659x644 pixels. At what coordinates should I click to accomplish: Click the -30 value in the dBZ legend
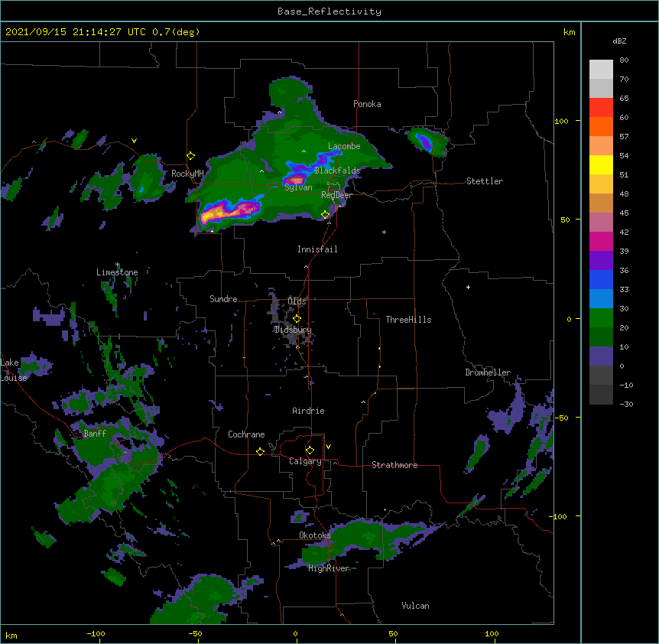point(626,404)
